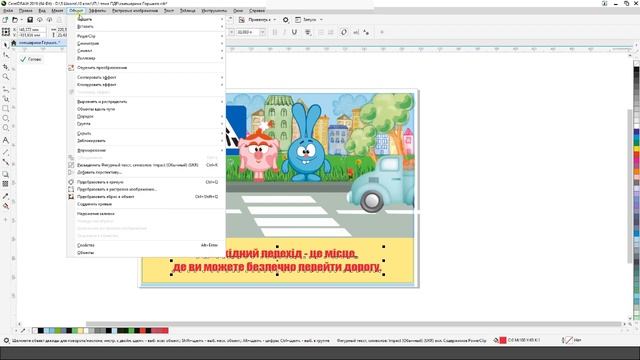The height and width of the screenshot is (360, 640).
Task: Pick the black swatch atop right palette
Action: click(x=636, y=70)
